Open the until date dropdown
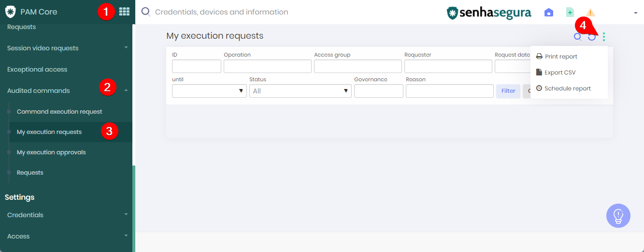Viewport: 644px width, 252px height. tap(209, 91)
